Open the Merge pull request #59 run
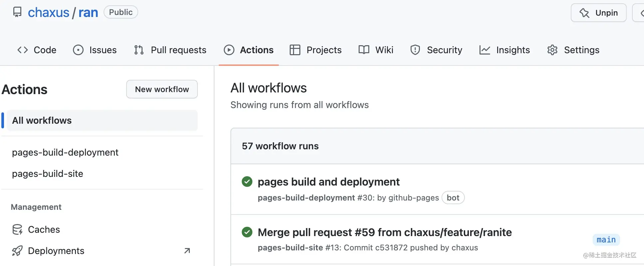The height and width of the screenshot is (266, 644). [x=385, y=232]
